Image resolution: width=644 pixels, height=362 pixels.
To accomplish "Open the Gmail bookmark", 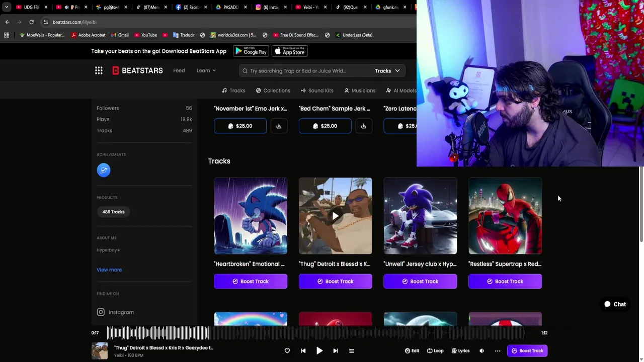I will point(119,35).
